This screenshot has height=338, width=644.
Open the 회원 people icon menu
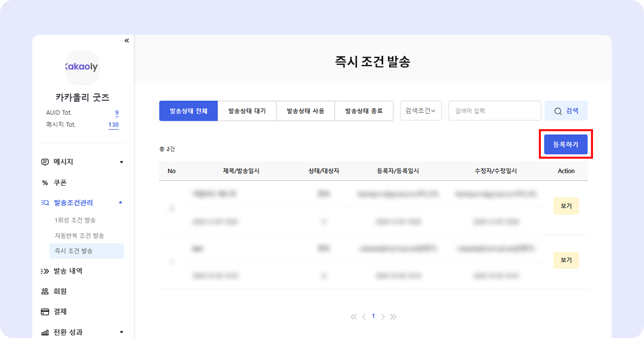coord(45,292)
